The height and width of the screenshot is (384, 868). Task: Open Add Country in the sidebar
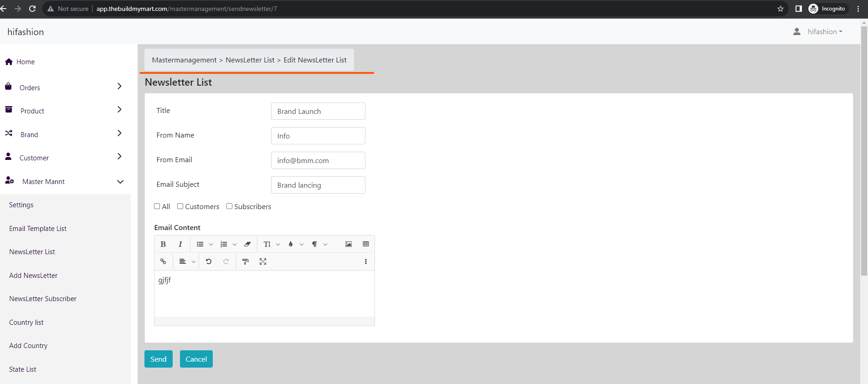pyautogui.click(x=28, y=346)
